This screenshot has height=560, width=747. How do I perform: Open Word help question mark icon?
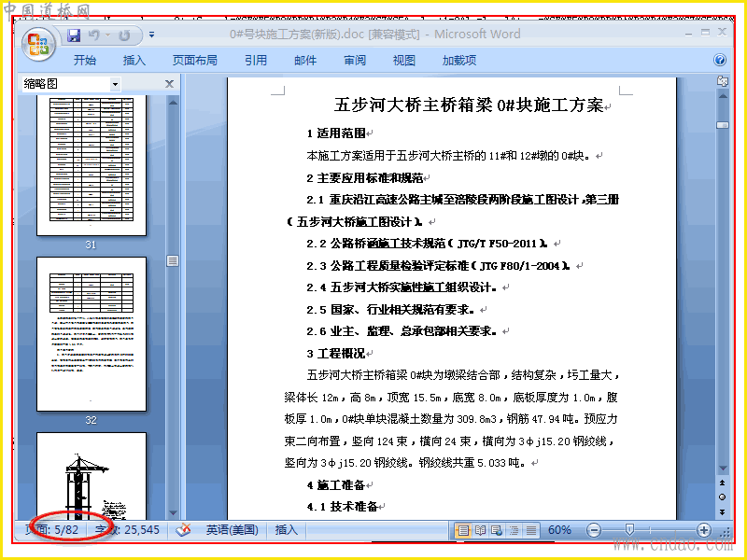pos(720,60)
